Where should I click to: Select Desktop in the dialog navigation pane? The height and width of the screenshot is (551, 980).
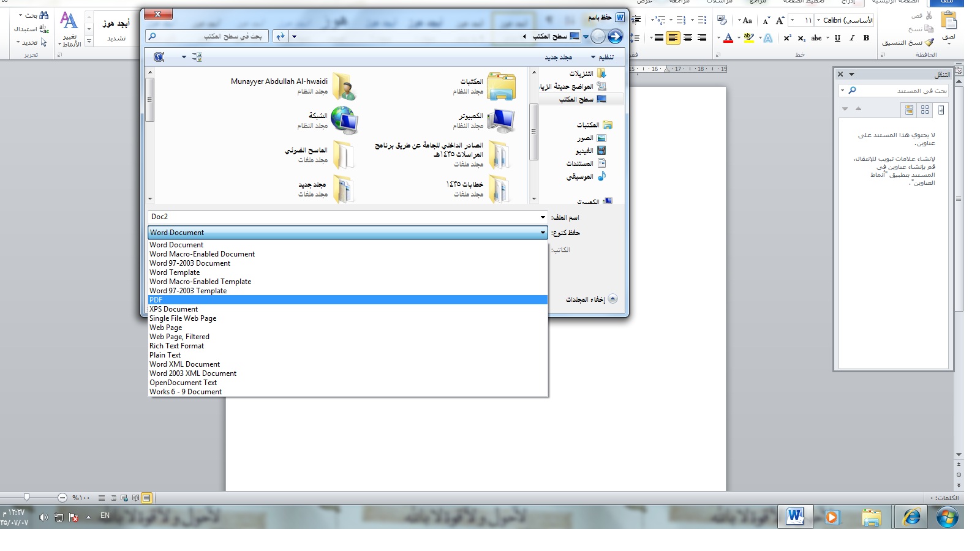click(x=582, y=99)
